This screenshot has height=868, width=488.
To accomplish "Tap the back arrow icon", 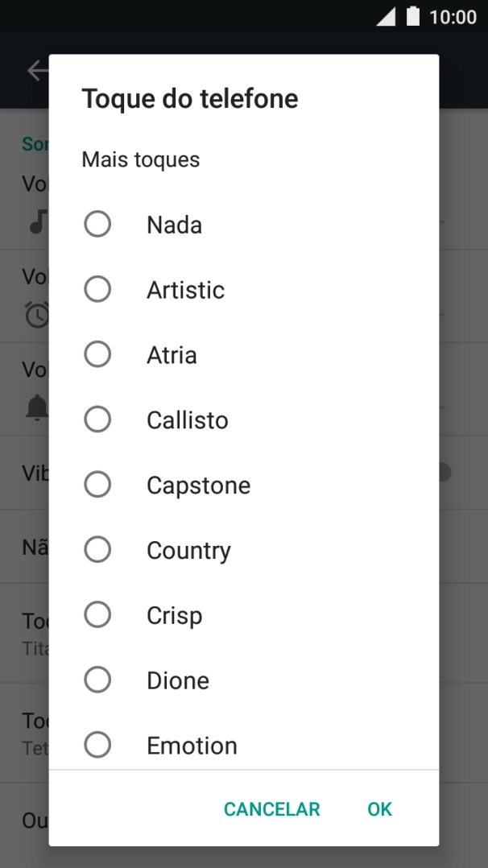I will (x=37, y=71).
